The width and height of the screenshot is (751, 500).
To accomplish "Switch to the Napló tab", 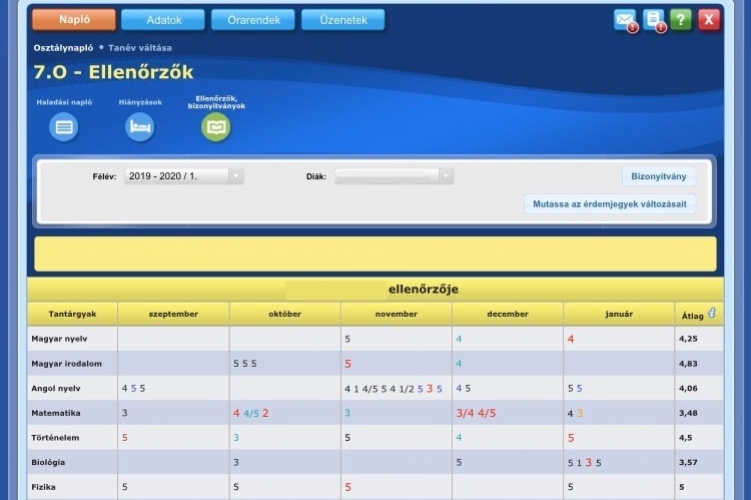I will click(74, 19).
